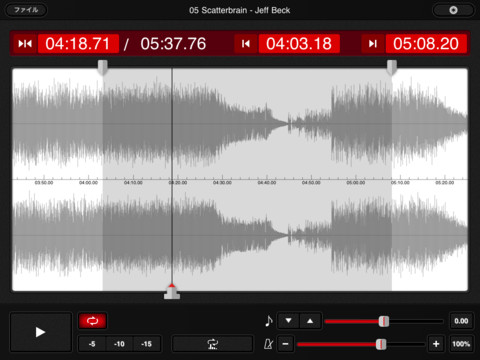Increase tempo with the plus button
This screenshot has height=360, width=480.
436,344
